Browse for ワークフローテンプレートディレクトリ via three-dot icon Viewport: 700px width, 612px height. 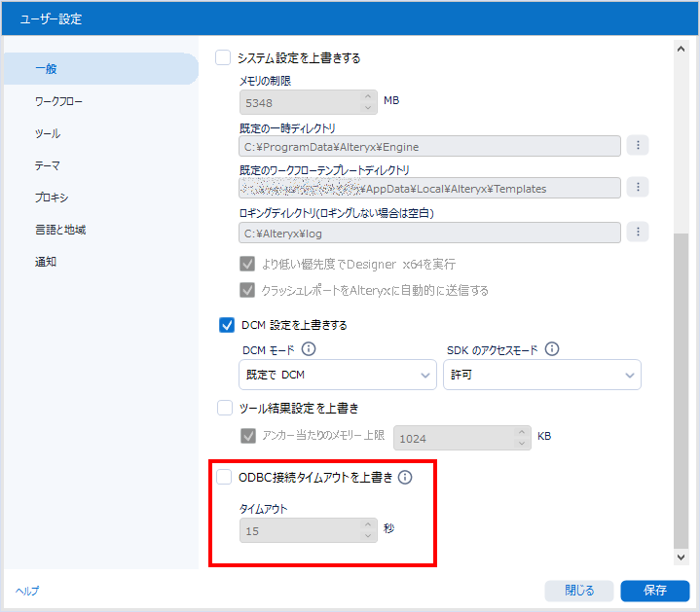(638, 187)
